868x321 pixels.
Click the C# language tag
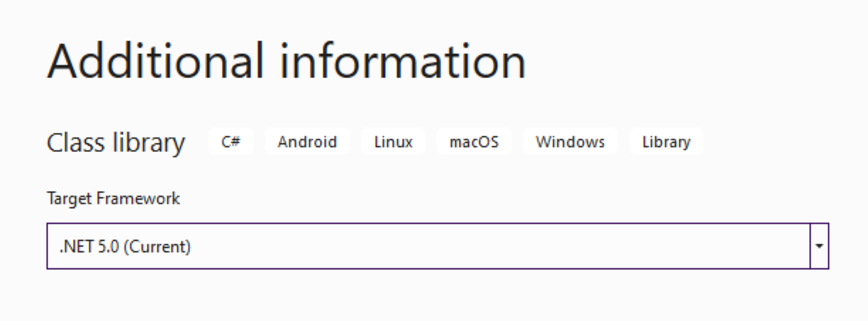pyautogui.click(x=230, y=142)
